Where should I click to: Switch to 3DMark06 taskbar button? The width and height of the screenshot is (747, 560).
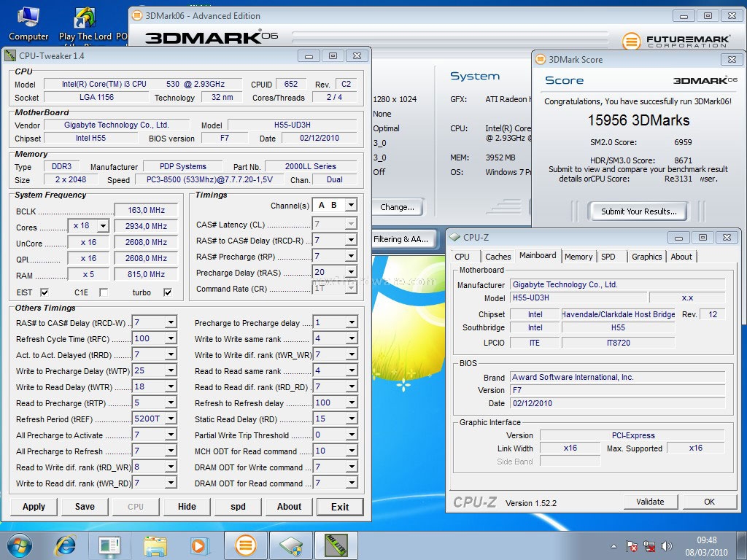tap(245, 545)
